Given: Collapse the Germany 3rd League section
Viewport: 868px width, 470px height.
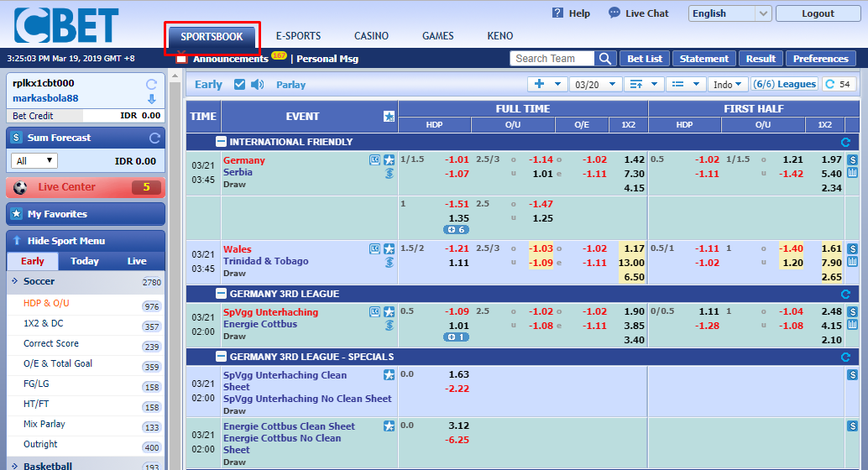Looking at the screenshot, I should click(221, 294).
